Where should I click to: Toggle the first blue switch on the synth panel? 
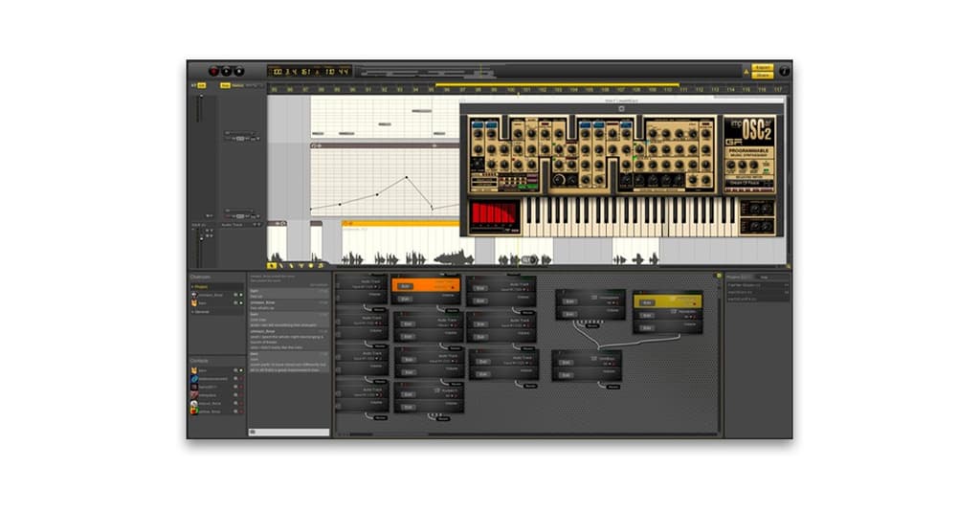[x=477, y=125]
